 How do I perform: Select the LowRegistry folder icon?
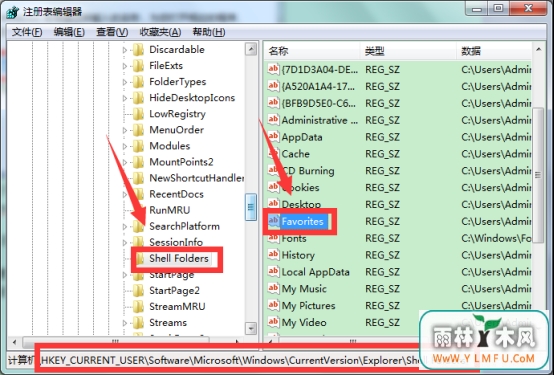coord(138,114)
